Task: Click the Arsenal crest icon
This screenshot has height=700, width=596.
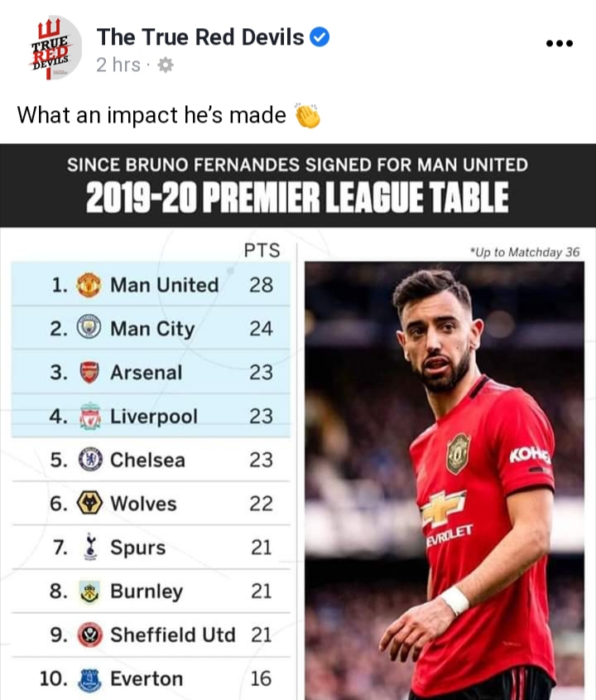Action: pos(89,372)
